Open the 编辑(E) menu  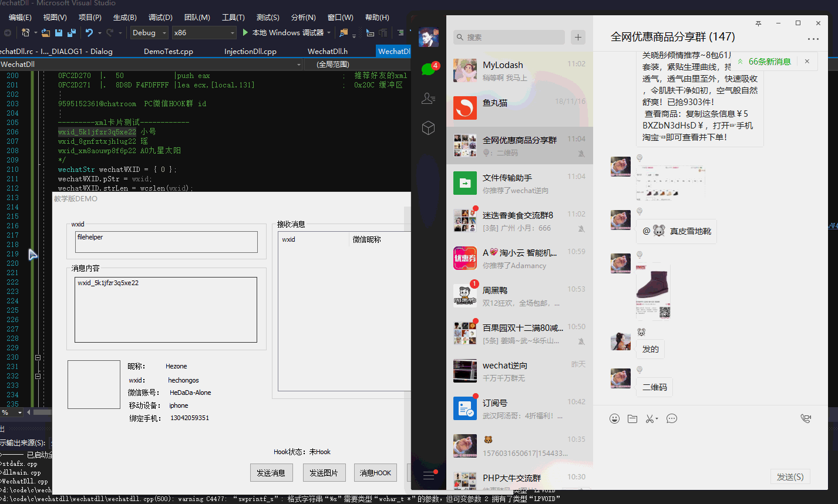click(20, 17)
